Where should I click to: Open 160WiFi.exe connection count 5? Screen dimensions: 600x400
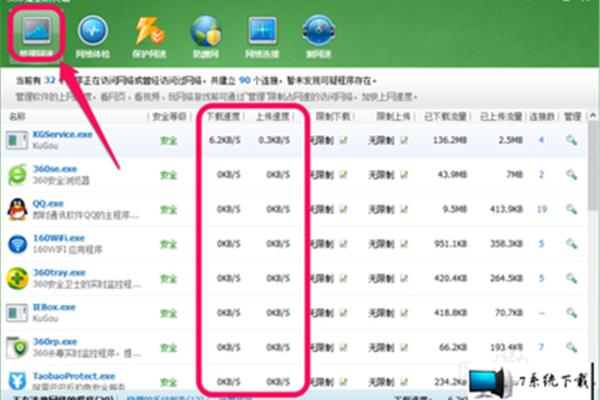(x=541, y=243)
